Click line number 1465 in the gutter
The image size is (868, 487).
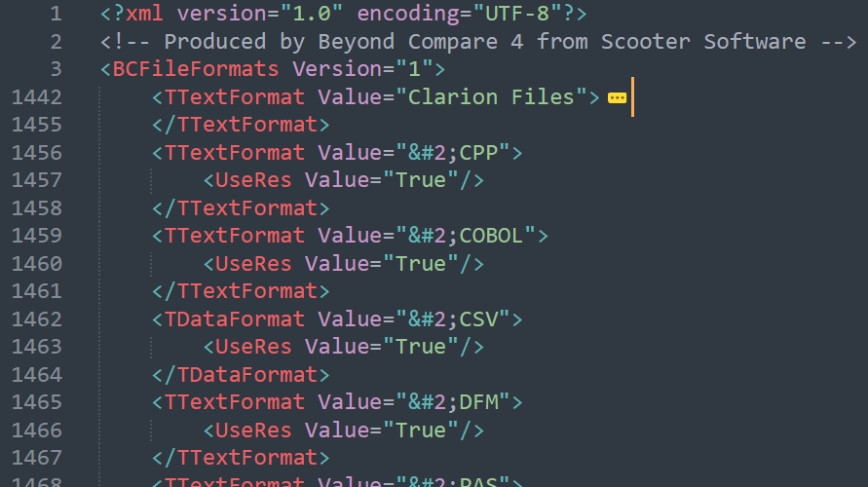click(x=36, y=402)
